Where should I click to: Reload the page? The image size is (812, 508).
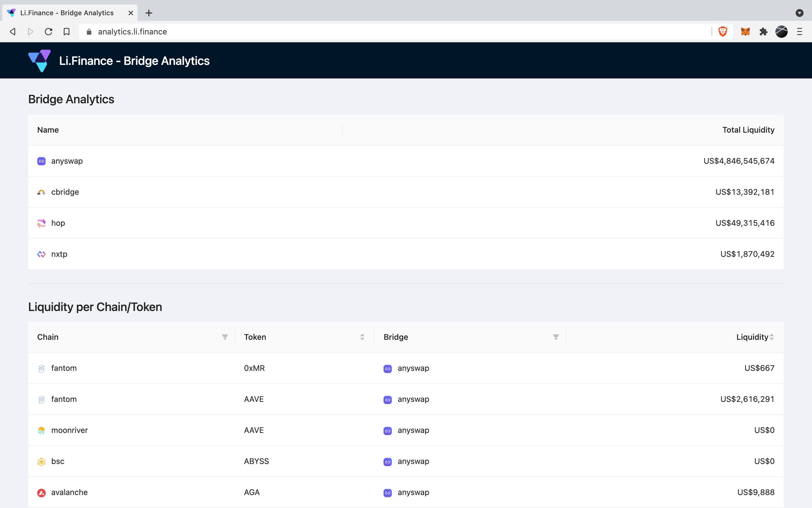pyautogui.click(x=49, y=32)
